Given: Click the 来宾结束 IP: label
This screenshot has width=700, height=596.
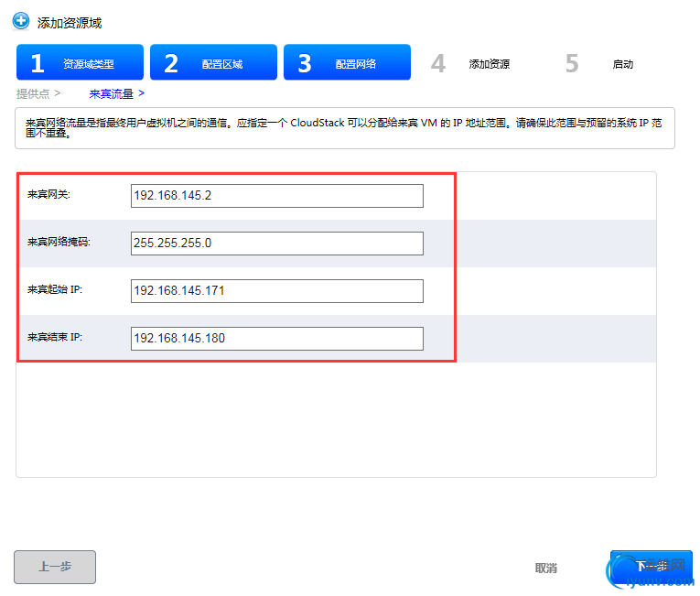Looking at the screenshot, I should [55, 337].
